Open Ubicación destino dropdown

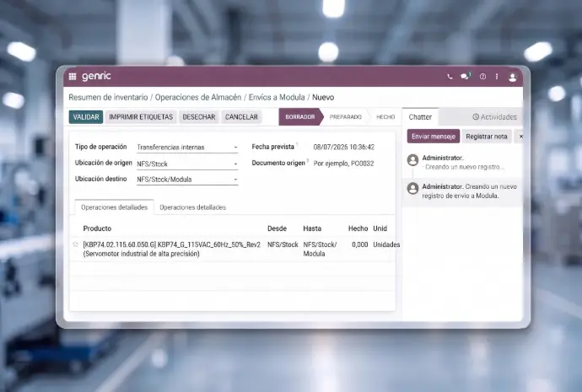tap(187, 180)
